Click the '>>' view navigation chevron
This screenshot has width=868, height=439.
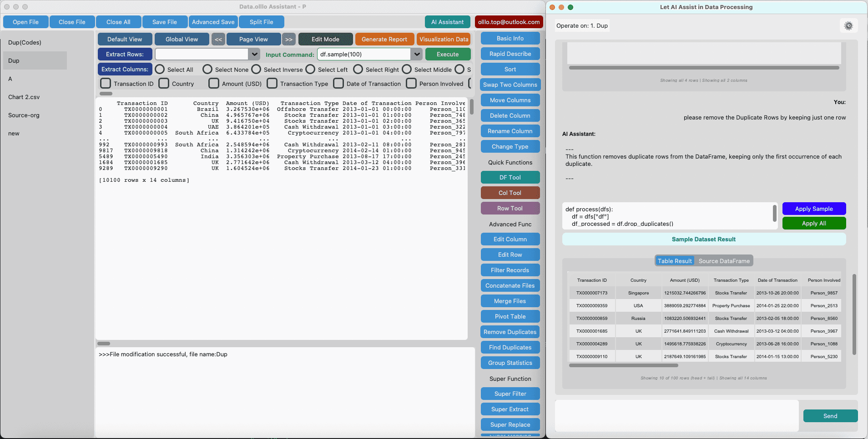point(288,39)
